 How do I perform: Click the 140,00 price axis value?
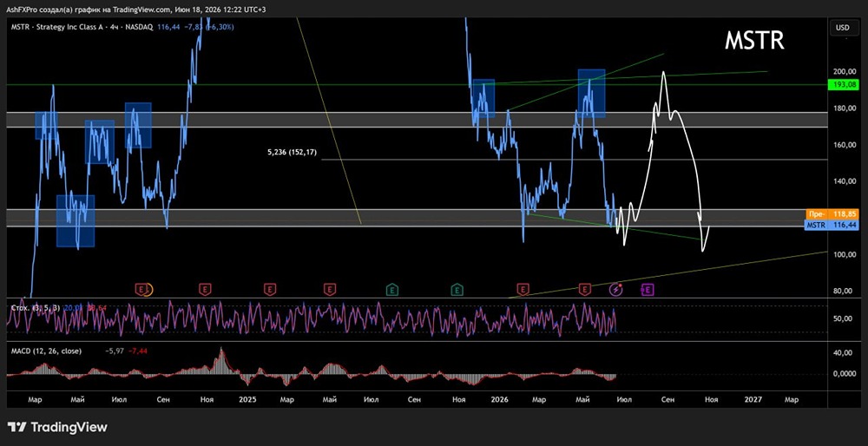click(x=845, y=181)
